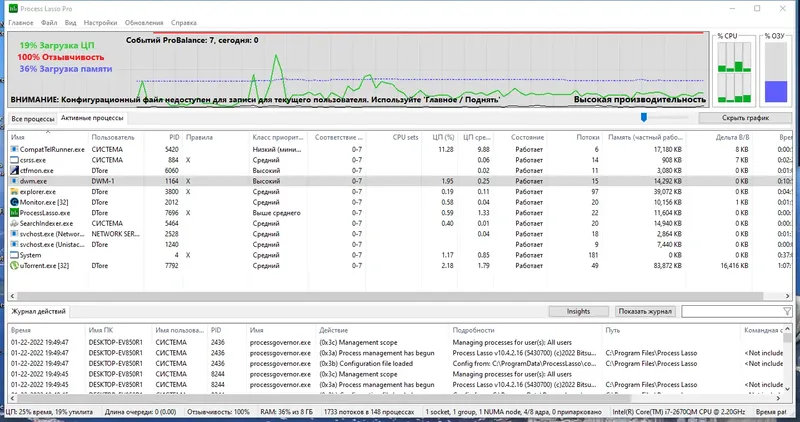Click 'Выше среднего' priority of ProcessLasso.exe
Viewport: 800px width, 422px height.
277,213
